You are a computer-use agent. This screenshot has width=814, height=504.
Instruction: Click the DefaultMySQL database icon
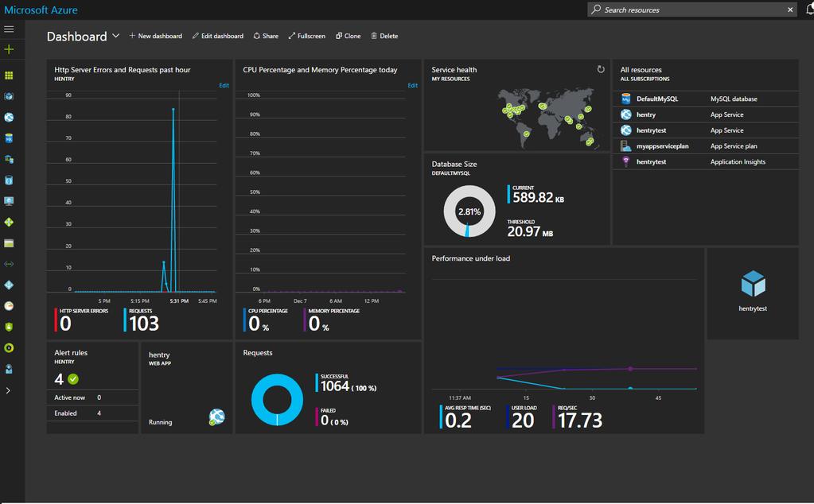(626, 99)
